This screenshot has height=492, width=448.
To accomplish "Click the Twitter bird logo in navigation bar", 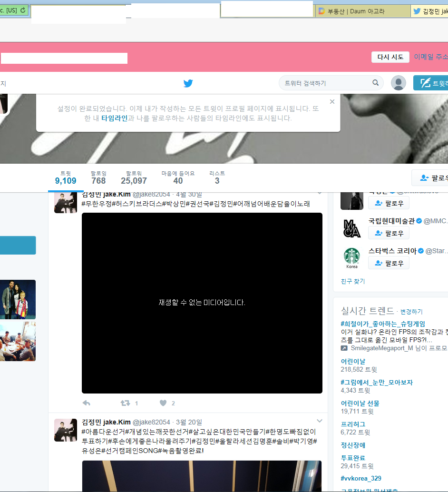I will click(x=188, y=83).
